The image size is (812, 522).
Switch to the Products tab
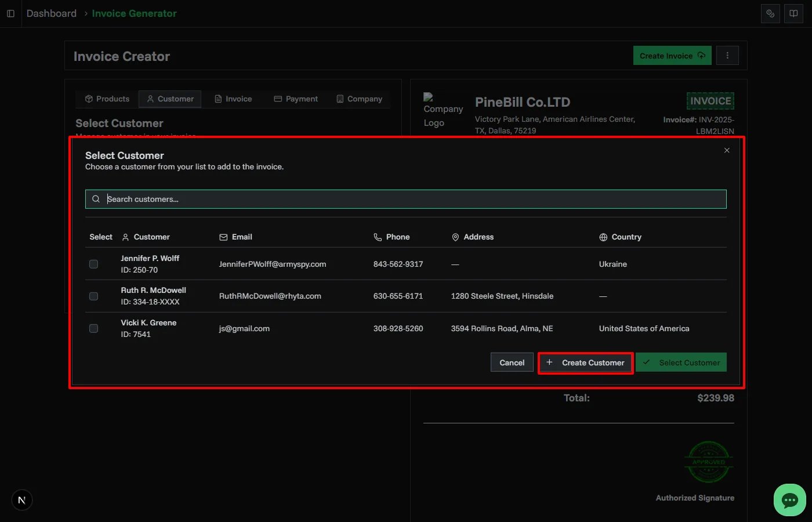[107, 99]
